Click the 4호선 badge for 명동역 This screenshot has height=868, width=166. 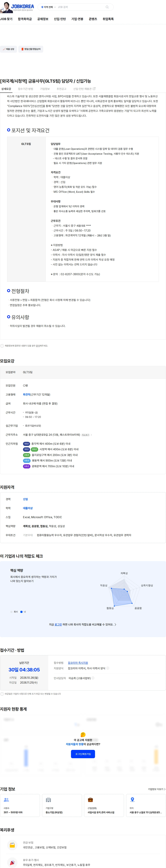[27, 461]
